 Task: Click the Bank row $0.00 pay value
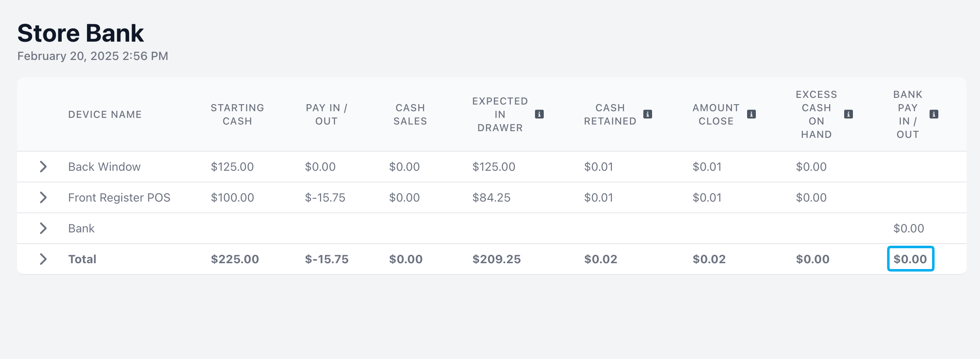909,228
